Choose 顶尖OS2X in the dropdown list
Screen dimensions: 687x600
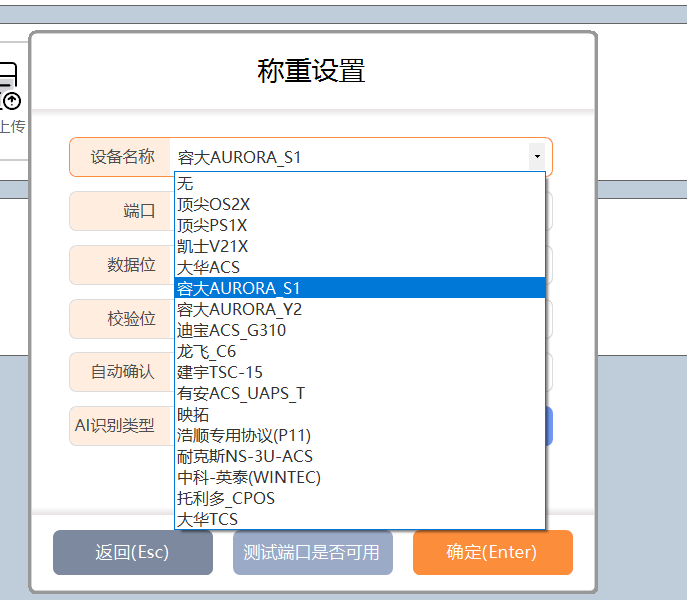point(360,204)
